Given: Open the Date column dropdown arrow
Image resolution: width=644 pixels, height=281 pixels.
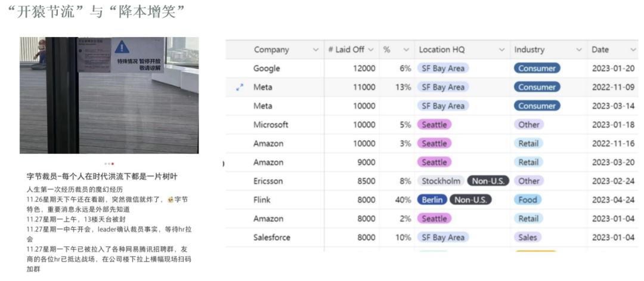Looking at the screenshot, I should tap(633, 50).
